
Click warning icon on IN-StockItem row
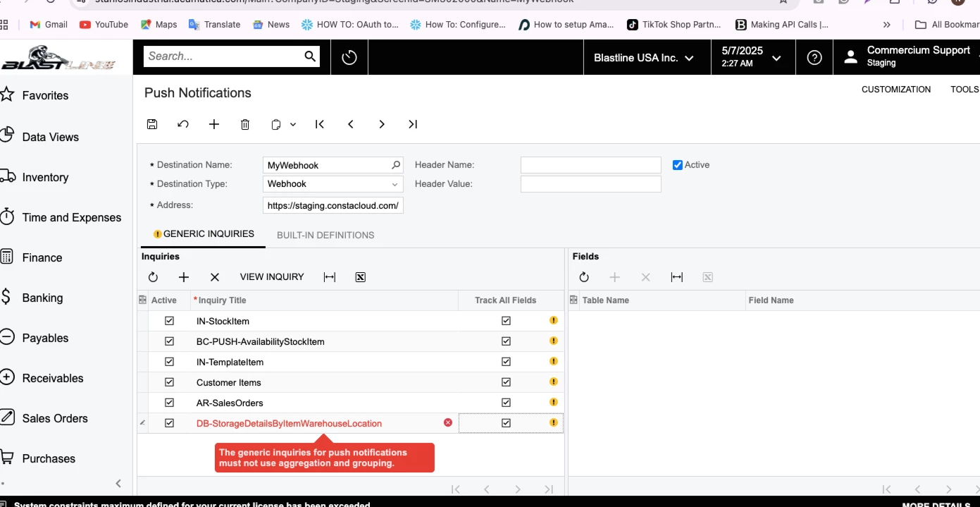(554, 320)
